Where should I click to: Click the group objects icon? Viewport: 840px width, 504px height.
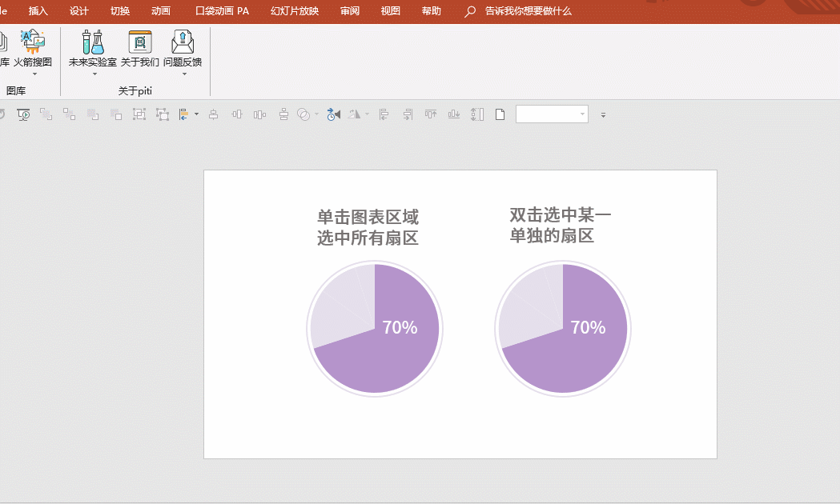[139, 114]
